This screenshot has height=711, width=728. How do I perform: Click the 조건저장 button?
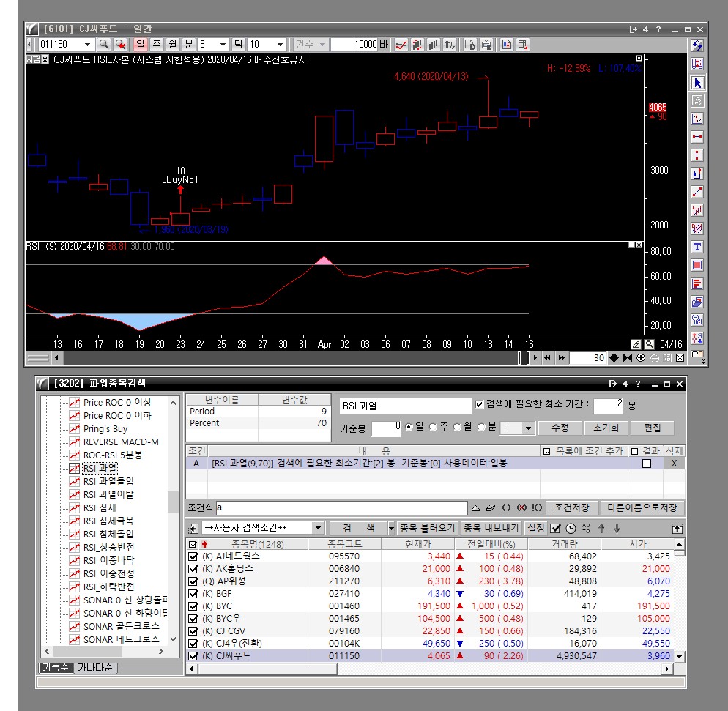pyautogui.click(x=571, y=507)
